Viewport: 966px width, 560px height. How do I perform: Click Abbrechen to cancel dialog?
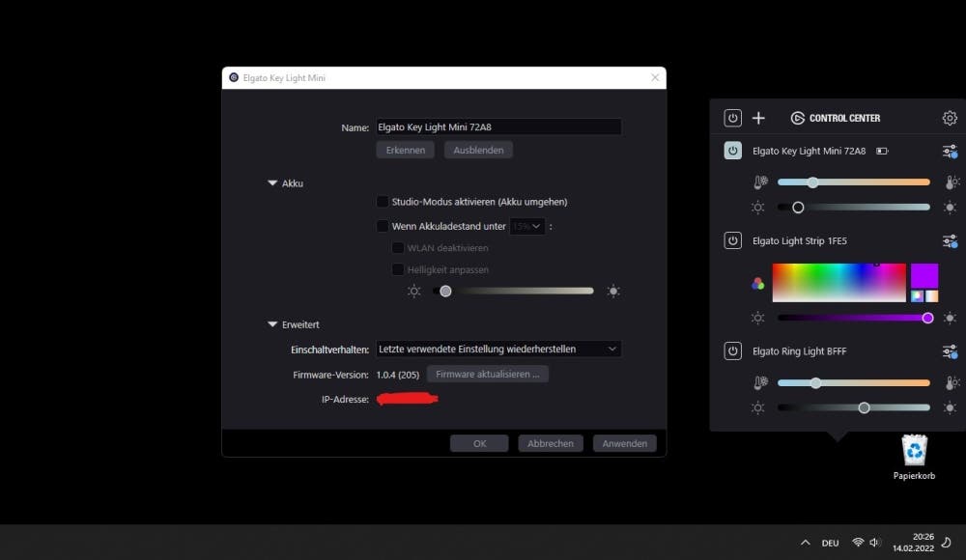[551, 443]
